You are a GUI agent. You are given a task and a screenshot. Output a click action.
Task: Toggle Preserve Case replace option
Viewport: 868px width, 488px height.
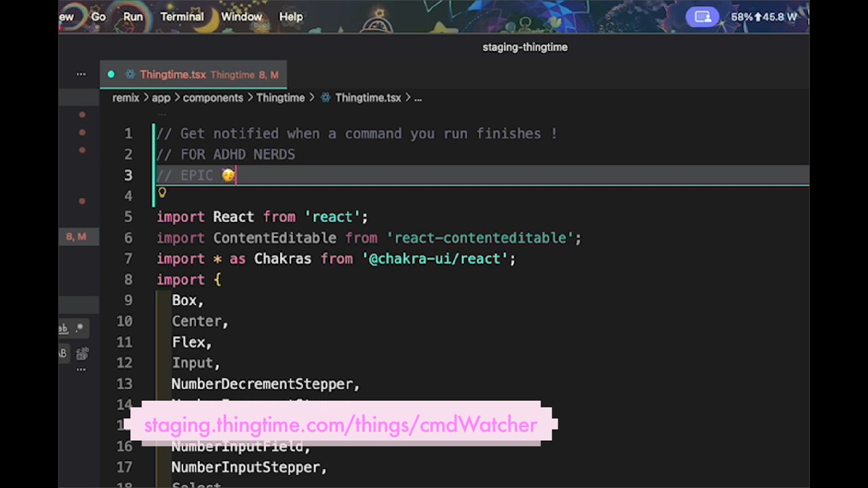[x=62, y=353]
